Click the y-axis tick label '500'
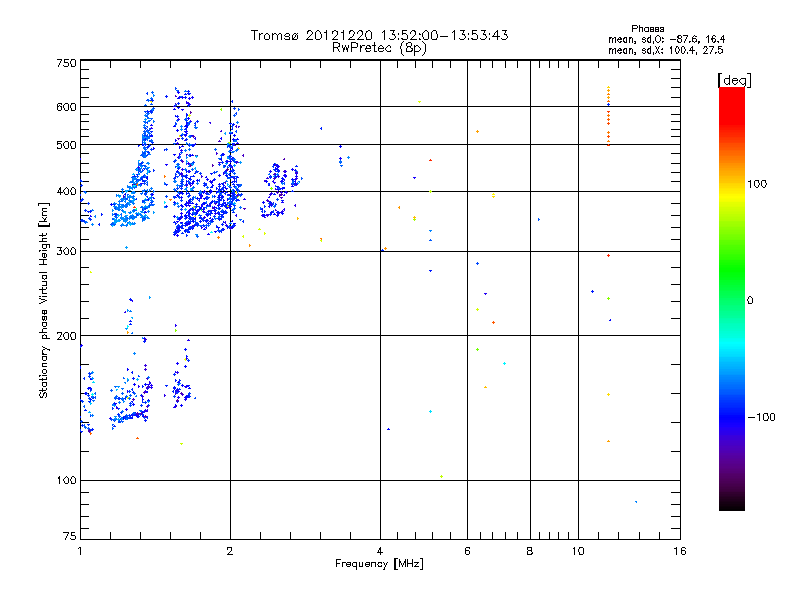 pyautogui.click(x=67, y=145)
